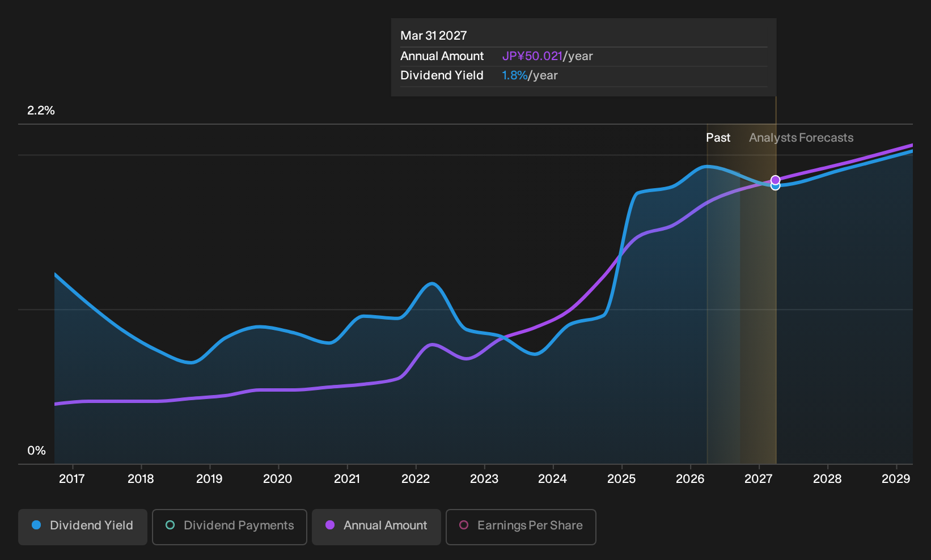Viewport: 931px width, 560px height.
Task: Click the 2.2% y-axis label
Action: point(41,111)
